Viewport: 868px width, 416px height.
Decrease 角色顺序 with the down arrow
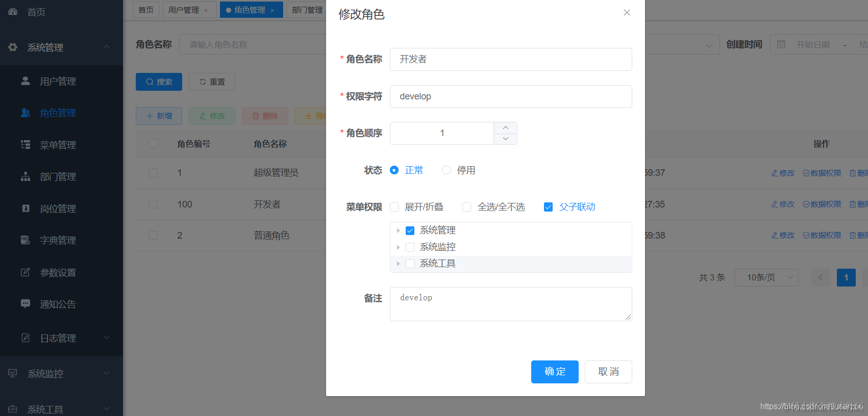(x=505, y=139)
